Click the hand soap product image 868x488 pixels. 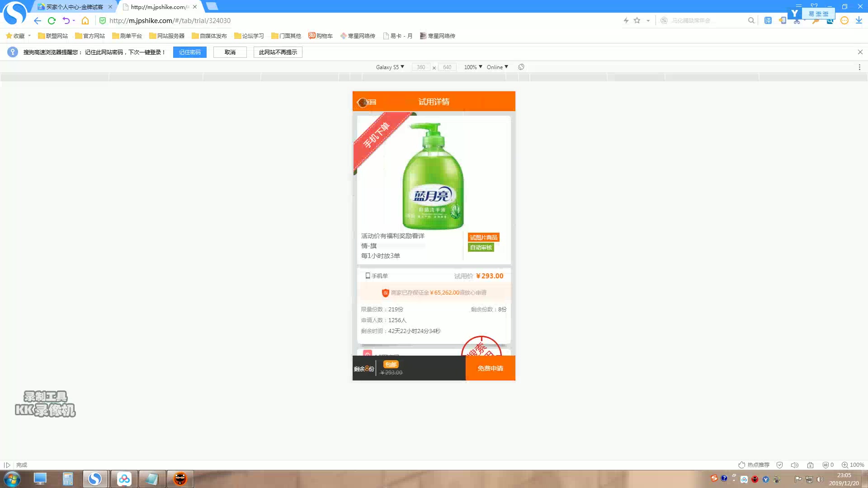tap(433, 175)
